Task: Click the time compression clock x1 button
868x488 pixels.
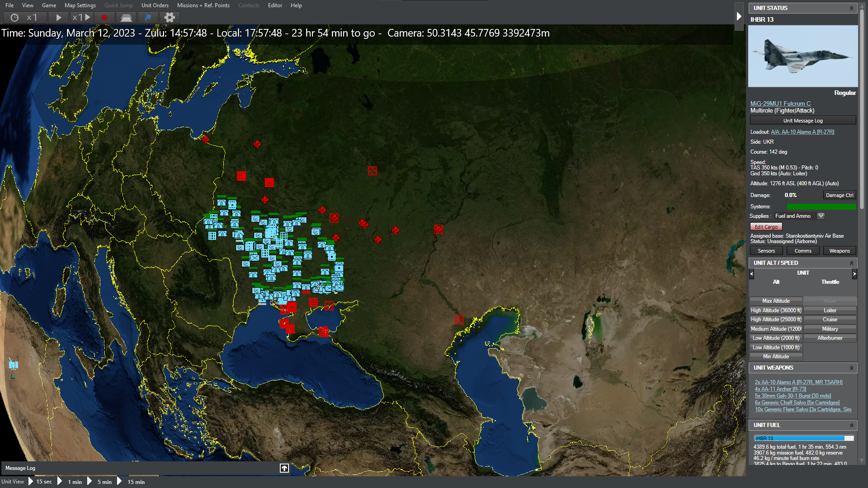Action: point(25,18)
